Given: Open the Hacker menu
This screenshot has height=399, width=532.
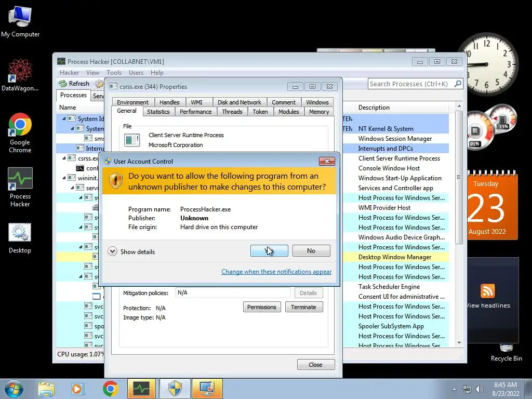Looking at the screenshot, I should click(69, 73).
